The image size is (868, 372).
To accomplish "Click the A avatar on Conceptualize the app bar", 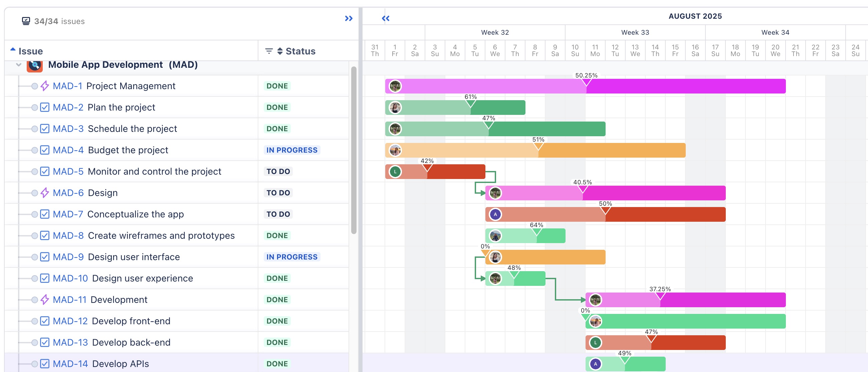I will (495, 214).
